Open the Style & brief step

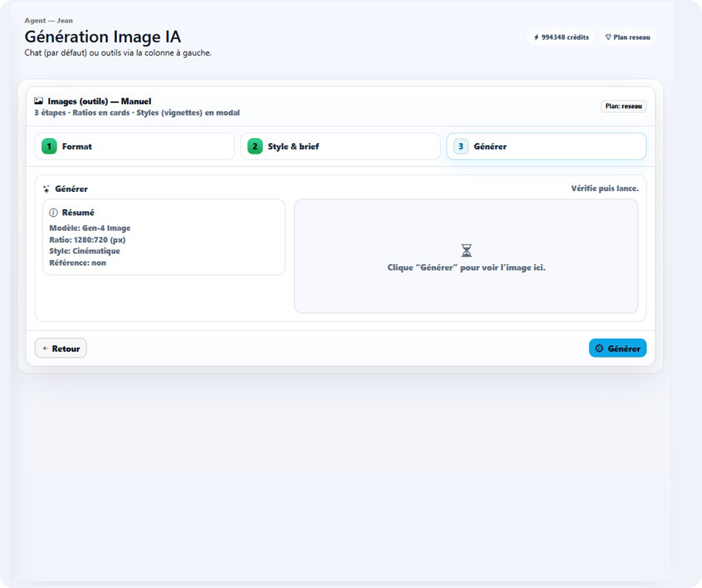(x=340, y=146)
